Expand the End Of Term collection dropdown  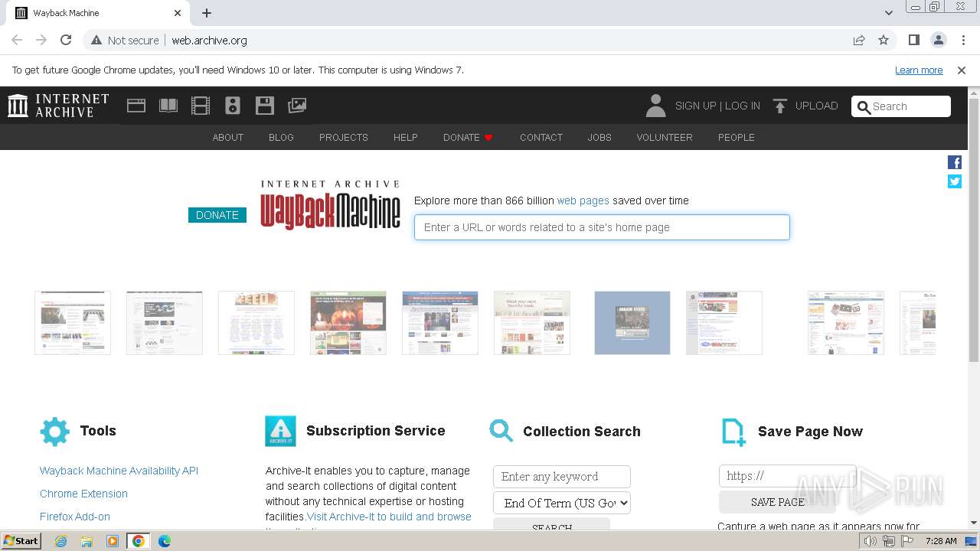[x=562, y=503]
